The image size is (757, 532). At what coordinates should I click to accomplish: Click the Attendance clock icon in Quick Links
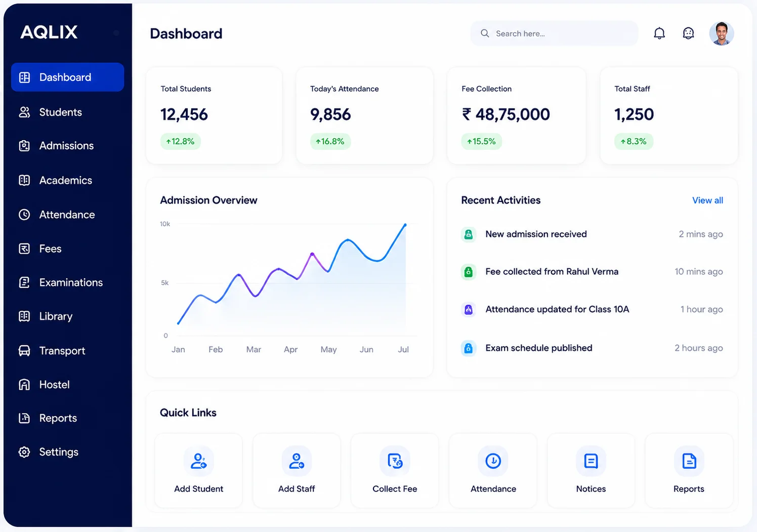click(x=493, y=461)
